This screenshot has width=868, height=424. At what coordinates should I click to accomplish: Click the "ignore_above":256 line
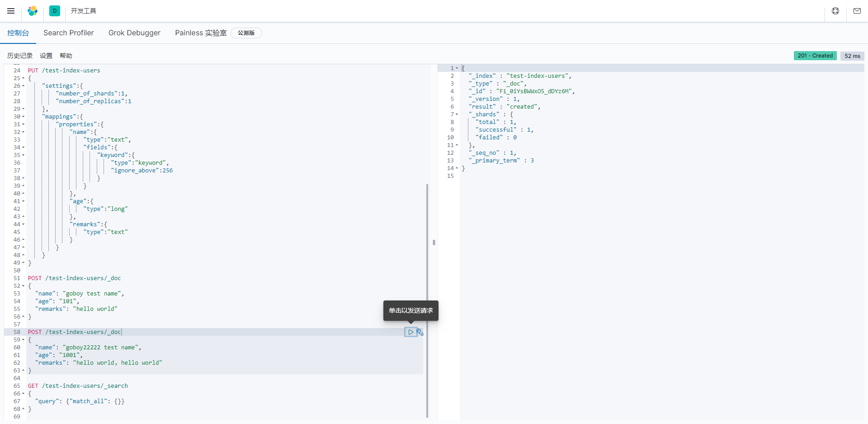tap(142, 171)
